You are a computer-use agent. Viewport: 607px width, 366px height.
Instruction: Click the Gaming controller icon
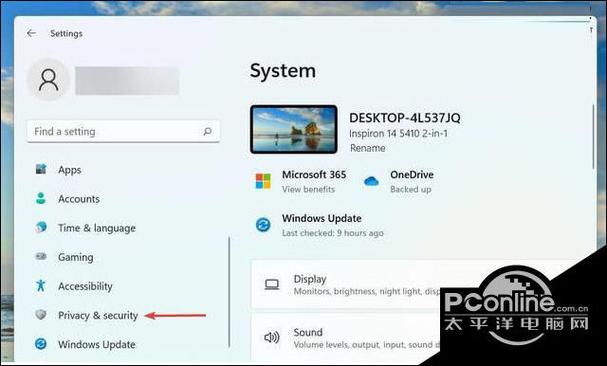click(41, 256)
